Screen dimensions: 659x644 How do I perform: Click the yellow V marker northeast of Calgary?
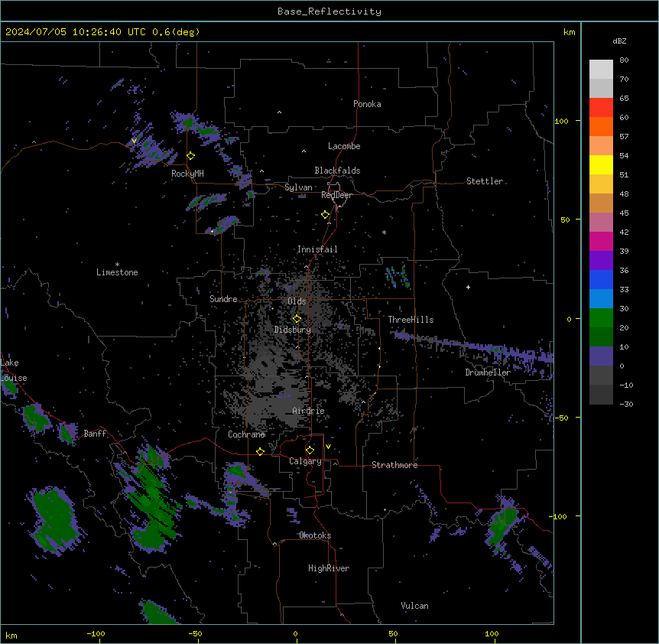tap(328, 447)
